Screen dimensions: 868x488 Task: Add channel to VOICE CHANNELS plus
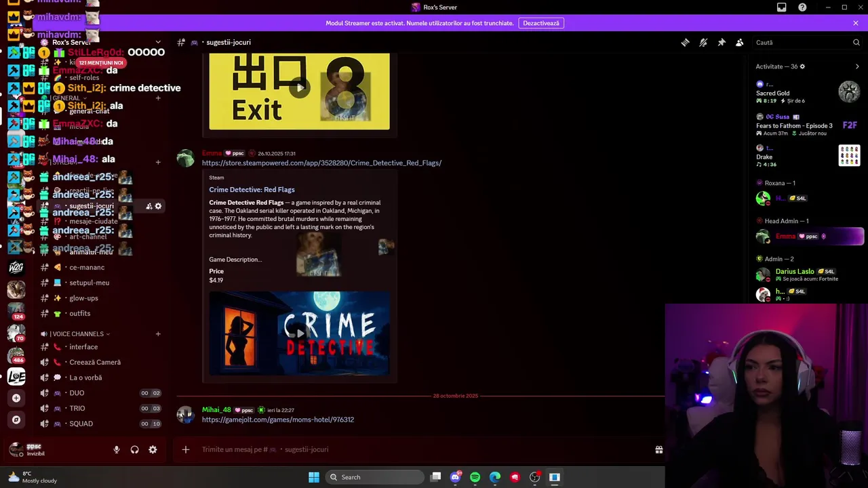[x=158, y=334]
